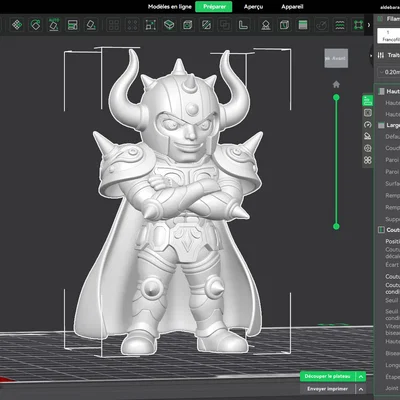Click the Surfa setting row
The height and width of the screenshot is (400, 400).
coord(392,184)
